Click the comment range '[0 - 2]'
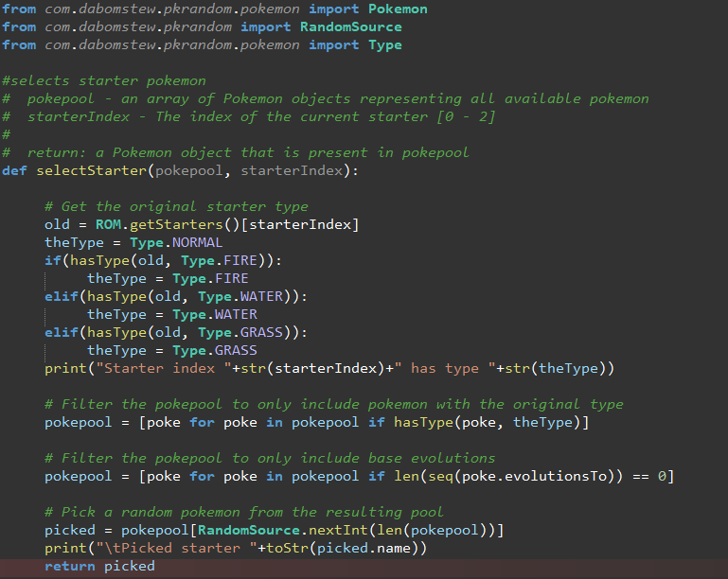The width and height of the screenshot is (728, 579). pyautogui.click(x=466, y=116)
